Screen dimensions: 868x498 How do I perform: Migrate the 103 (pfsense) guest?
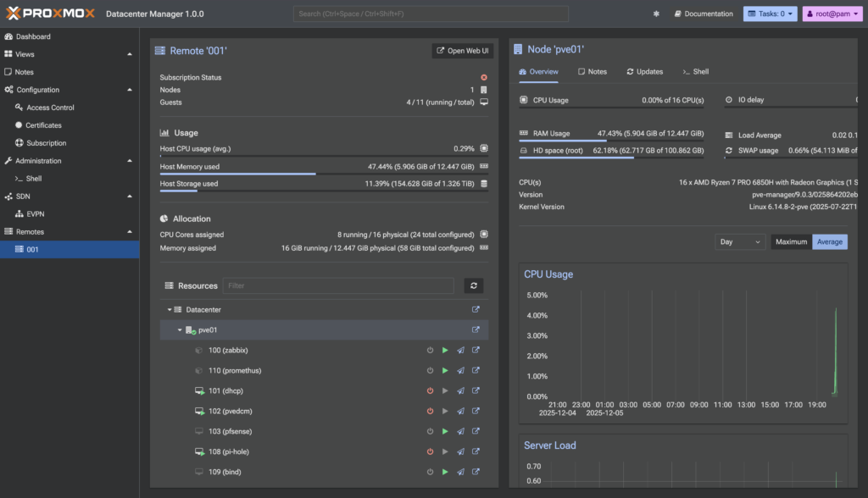click(x=460, y=432)
